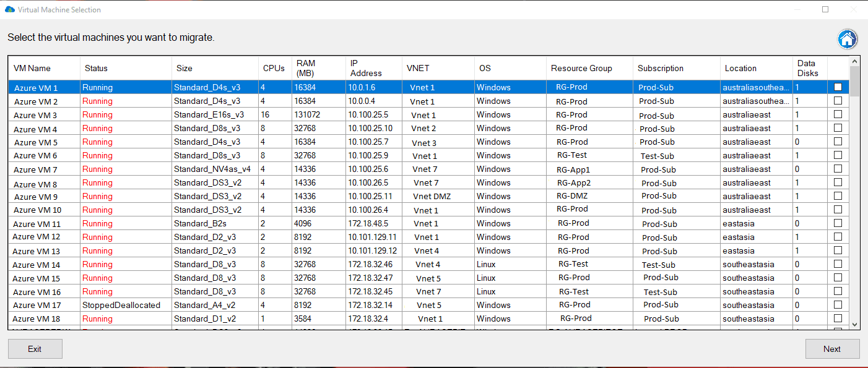This screenshot has width=868, height=368.
Task: Click the scrollbar up arrow
Action: (x=854, y=61)
